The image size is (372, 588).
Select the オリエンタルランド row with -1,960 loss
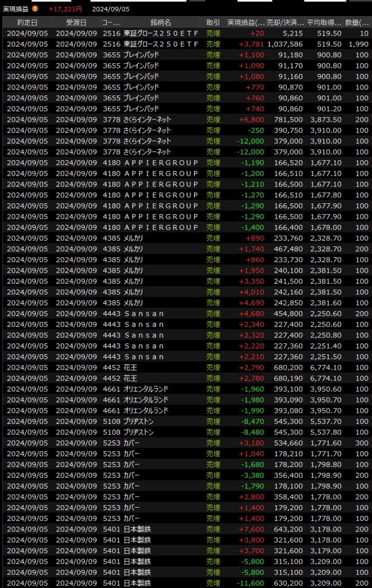(161, 389)
